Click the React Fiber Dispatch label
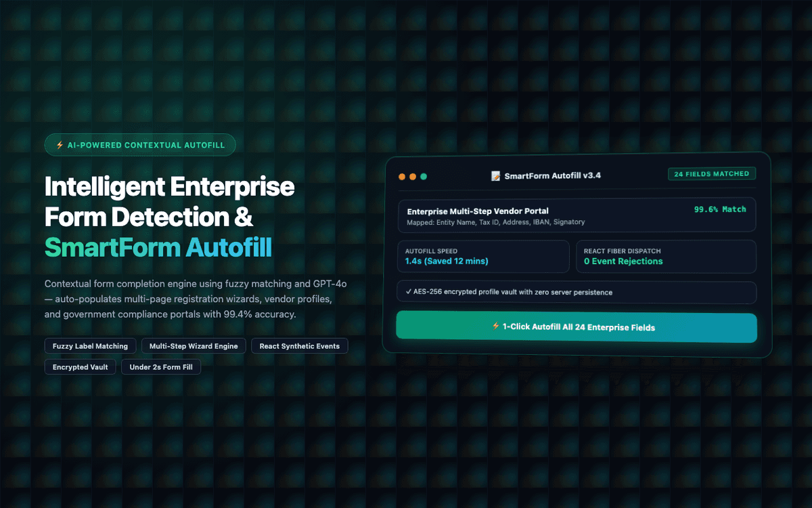This screenshot has height=508, width=812. pyautogui.click(x=622, y=251)
